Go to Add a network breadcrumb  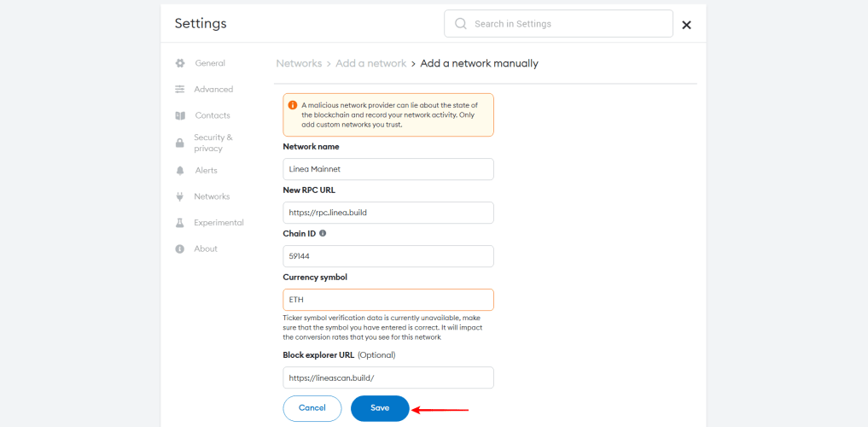[371, 63]
